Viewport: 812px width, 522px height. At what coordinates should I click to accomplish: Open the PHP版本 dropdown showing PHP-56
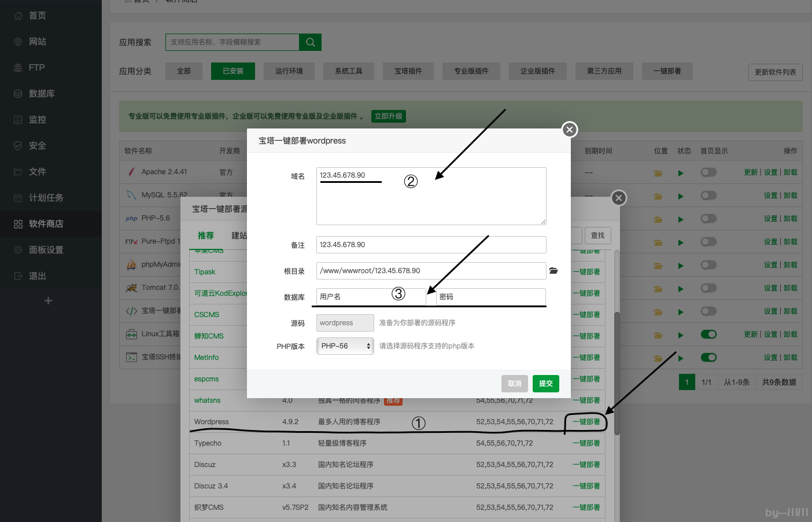point(345,346)
